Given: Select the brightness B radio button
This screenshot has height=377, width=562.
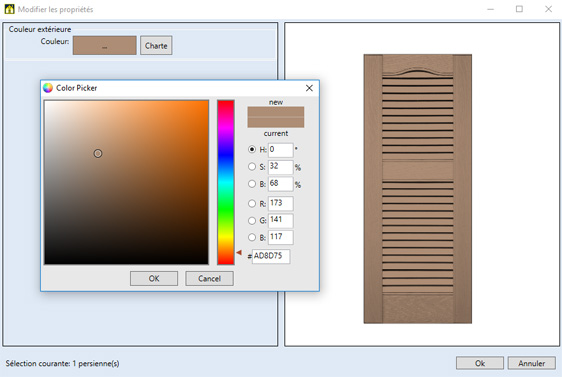Looking at the screenshot, I should pyautogui.click(x=252, y=184).
